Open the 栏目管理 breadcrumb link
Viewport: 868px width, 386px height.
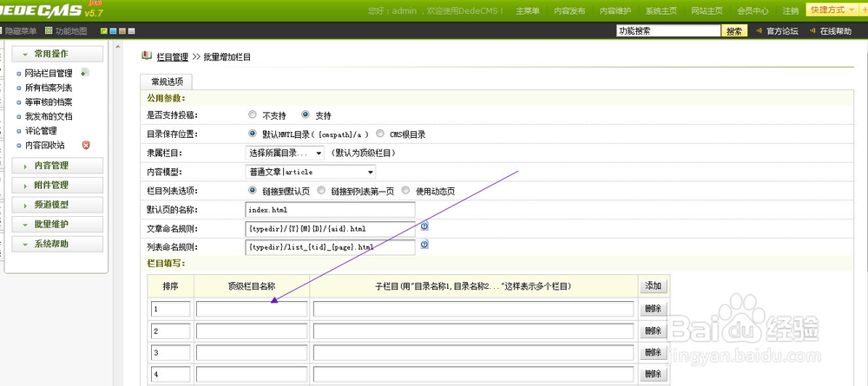[x=172, y=56]
